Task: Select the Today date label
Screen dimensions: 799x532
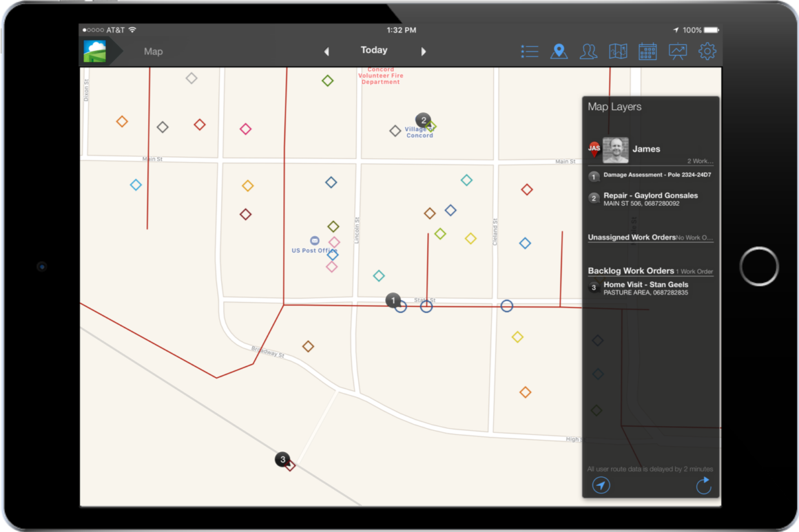Action: 374,50
